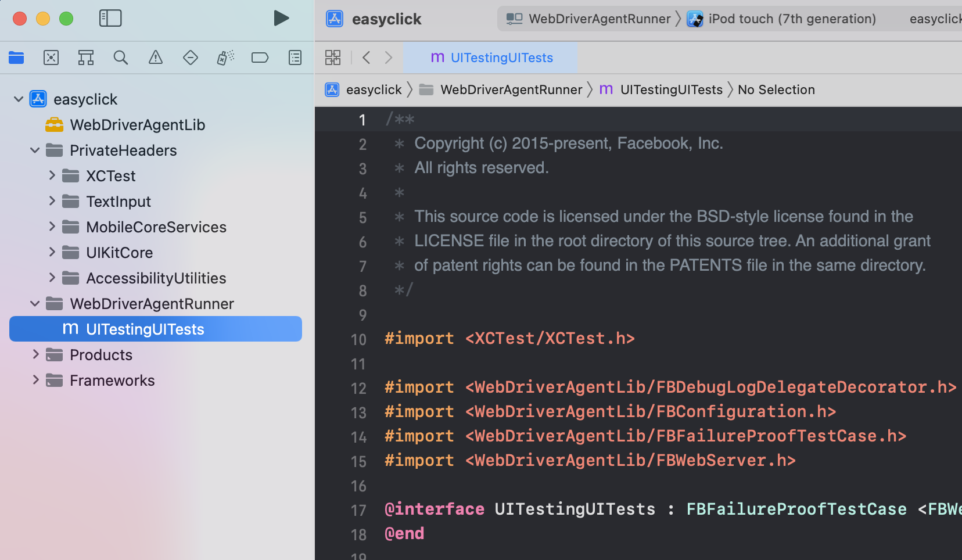
Task: Open the Test navigator diamond icon
Action: 191,58
